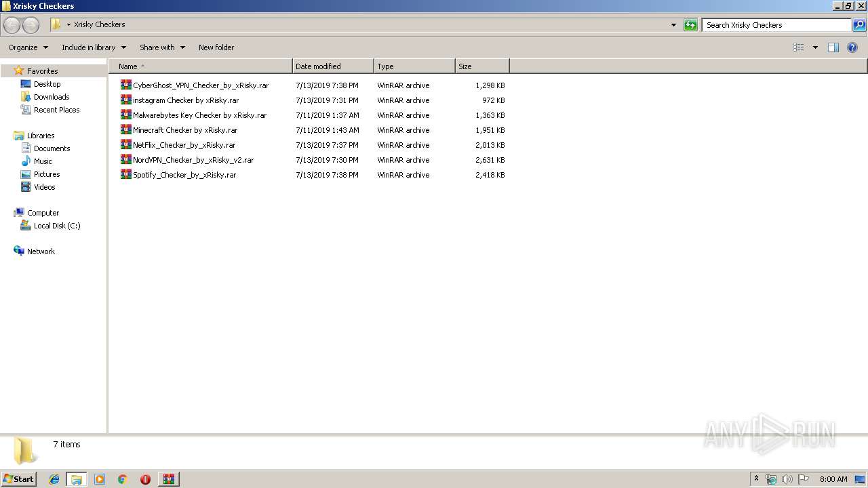Open the Organize dropdown menu
This screenshot has height=488, width=868.
28,47
